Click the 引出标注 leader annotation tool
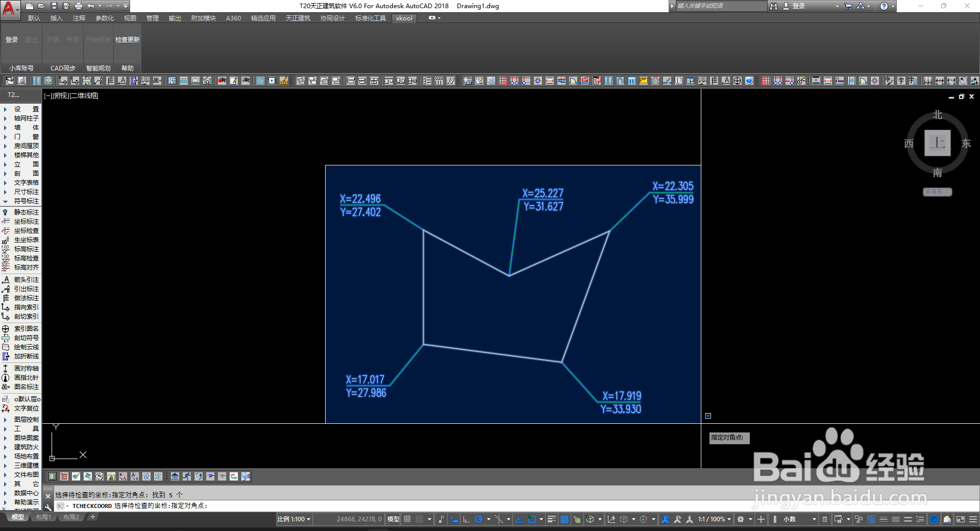 20,289
